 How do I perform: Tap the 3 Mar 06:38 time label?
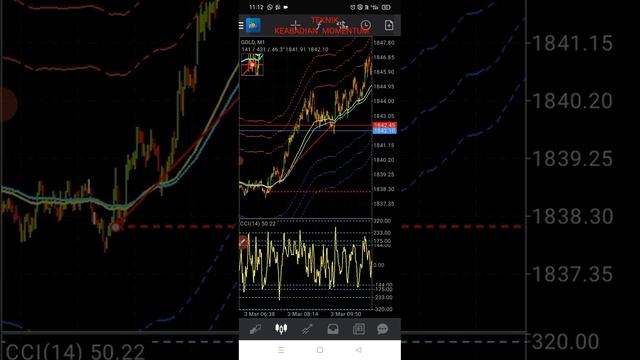click(x=259, y=314)
